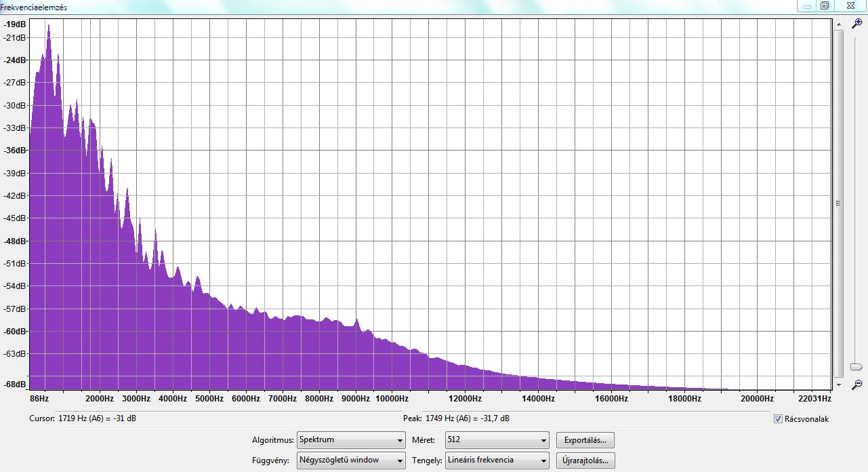Click the 10000Hz frequency label
868x472 pixels.
392,399
